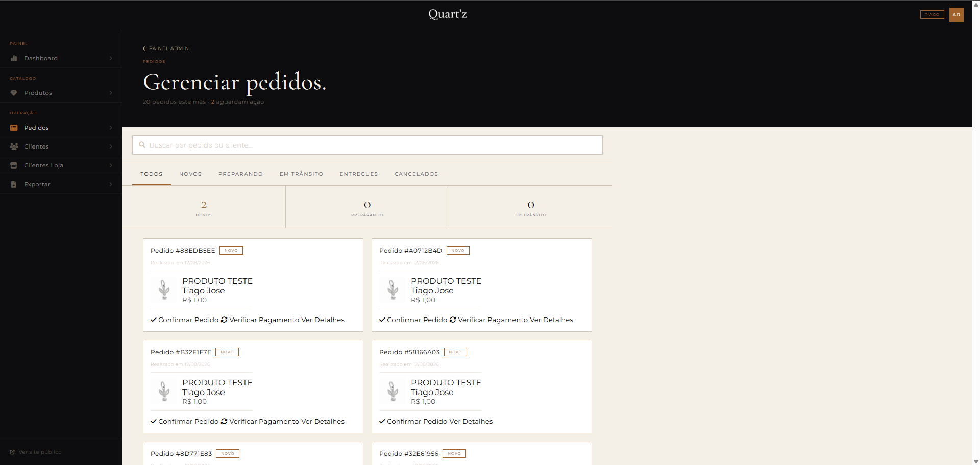Viewport: 980px width, 465px height.
Task: Open Produtos in the sidebar
Action: 61,93
